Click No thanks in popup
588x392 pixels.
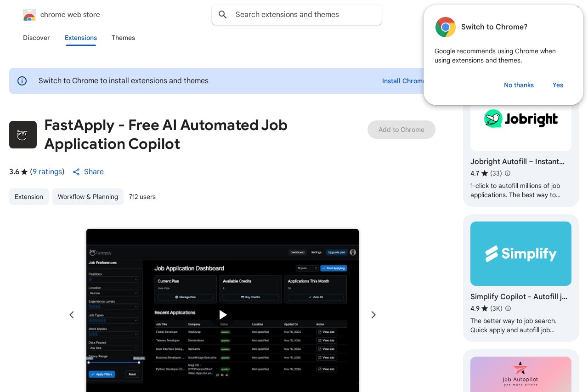point(519,85)
